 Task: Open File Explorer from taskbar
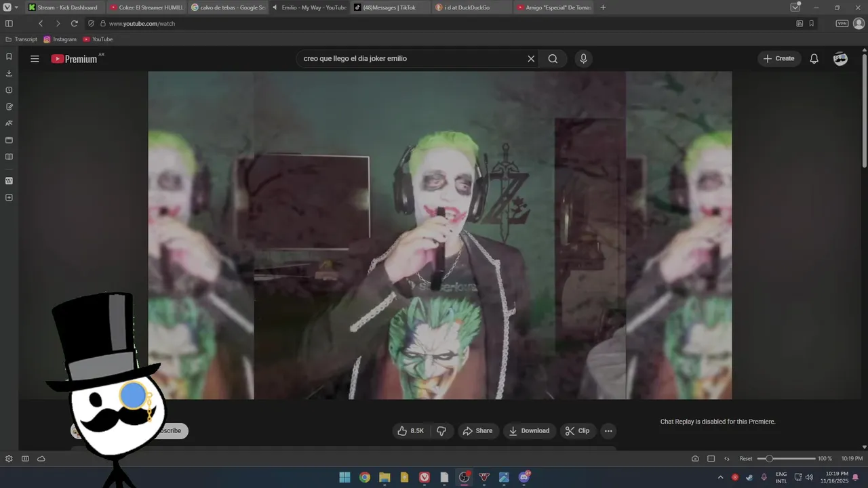pyautogui.click(x=384, y=477)
